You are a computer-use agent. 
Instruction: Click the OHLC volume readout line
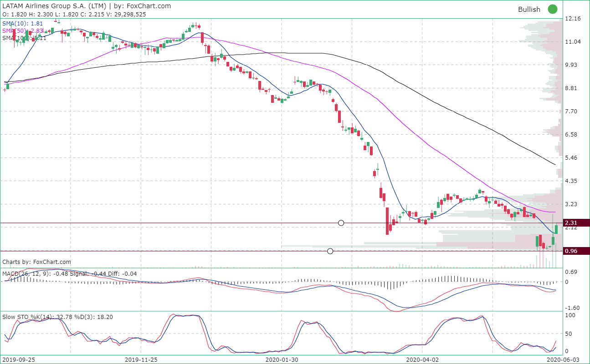tap(74, 14)
